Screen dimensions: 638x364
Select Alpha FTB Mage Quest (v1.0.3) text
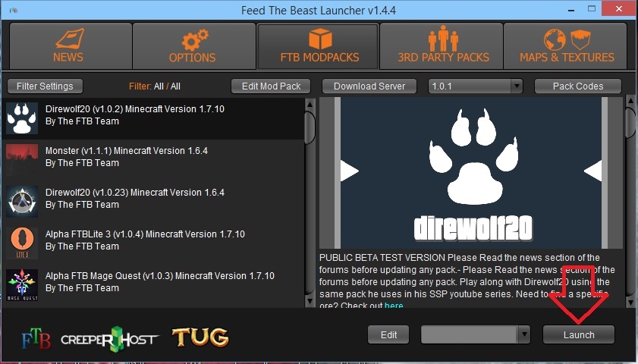click(x=109, y=276)
